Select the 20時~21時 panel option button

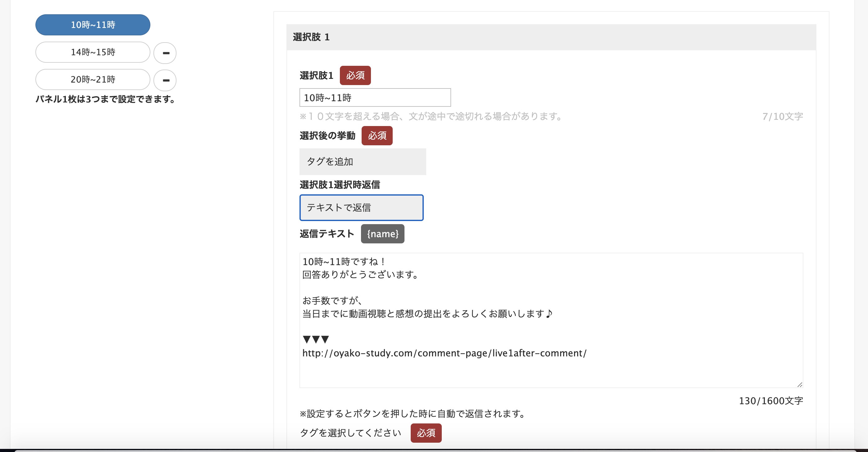click(93, 79)
